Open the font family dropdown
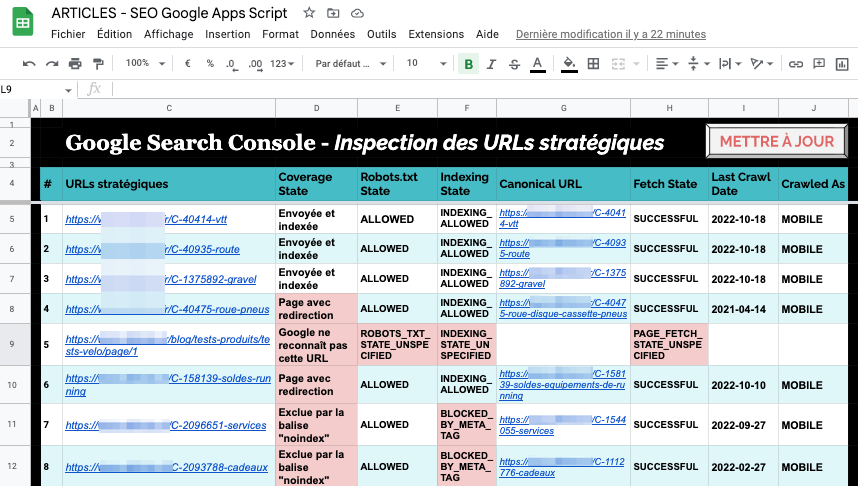858x486 pixels. [x=350, y=63]
